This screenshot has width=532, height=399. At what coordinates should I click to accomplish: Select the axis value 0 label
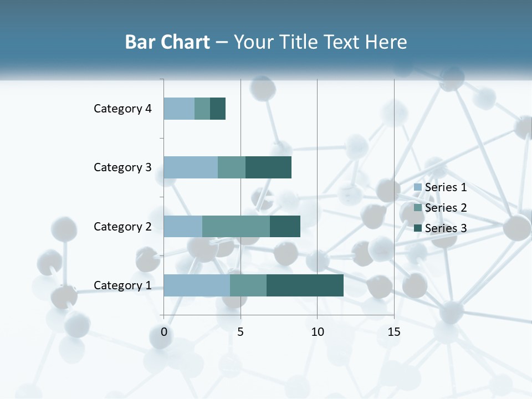pyautogui.click(x=164, y=332)
